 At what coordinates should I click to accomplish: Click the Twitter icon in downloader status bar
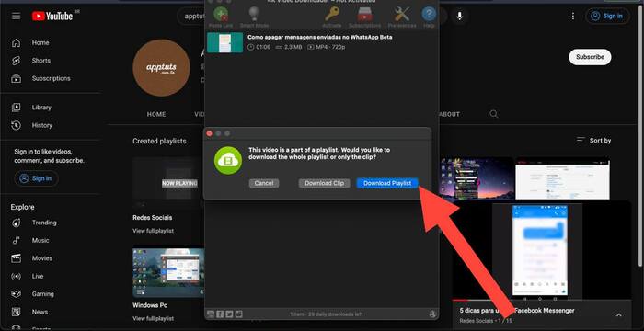(x=229, y=314)
